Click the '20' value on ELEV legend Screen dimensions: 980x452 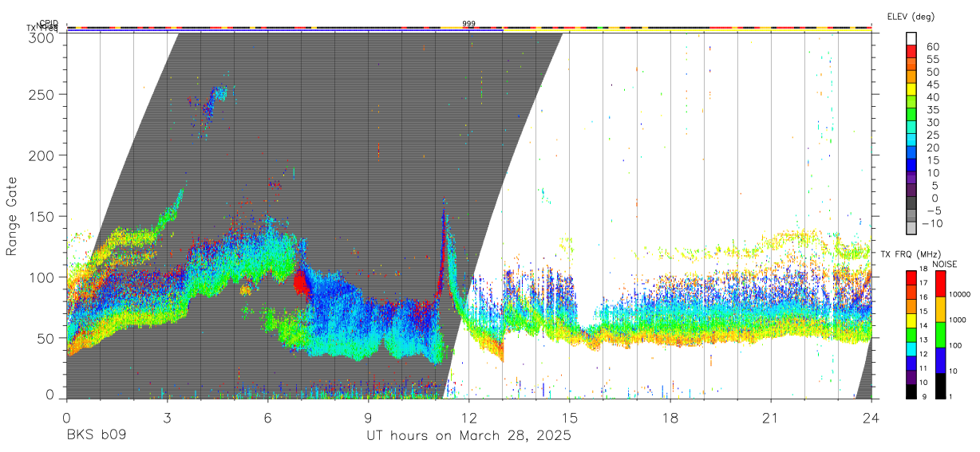[932, 147]
